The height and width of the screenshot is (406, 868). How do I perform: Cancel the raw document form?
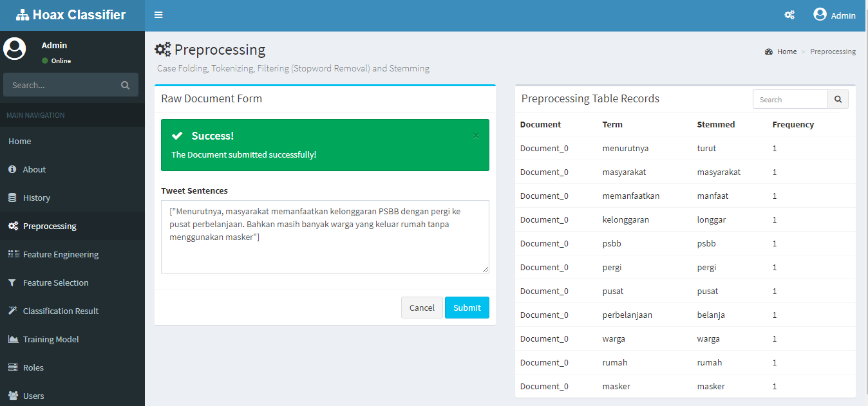(422, 308)
